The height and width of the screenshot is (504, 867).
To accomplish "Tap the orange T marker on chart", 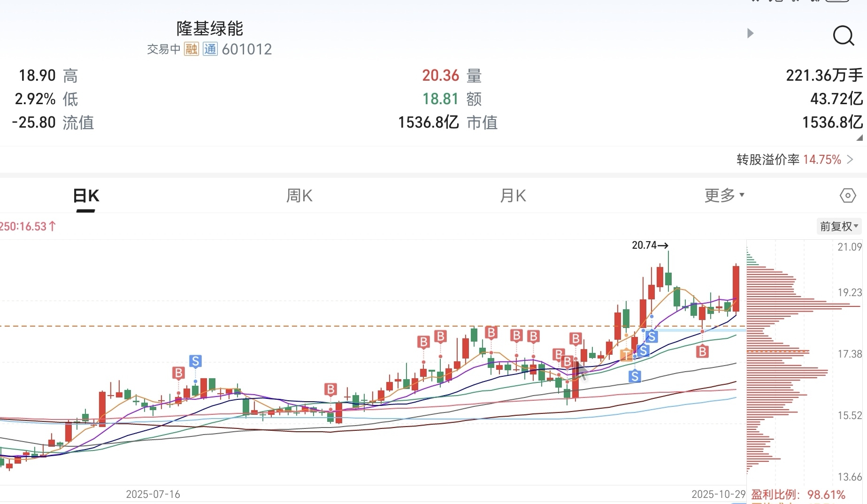I will click(x=626, y=355).
